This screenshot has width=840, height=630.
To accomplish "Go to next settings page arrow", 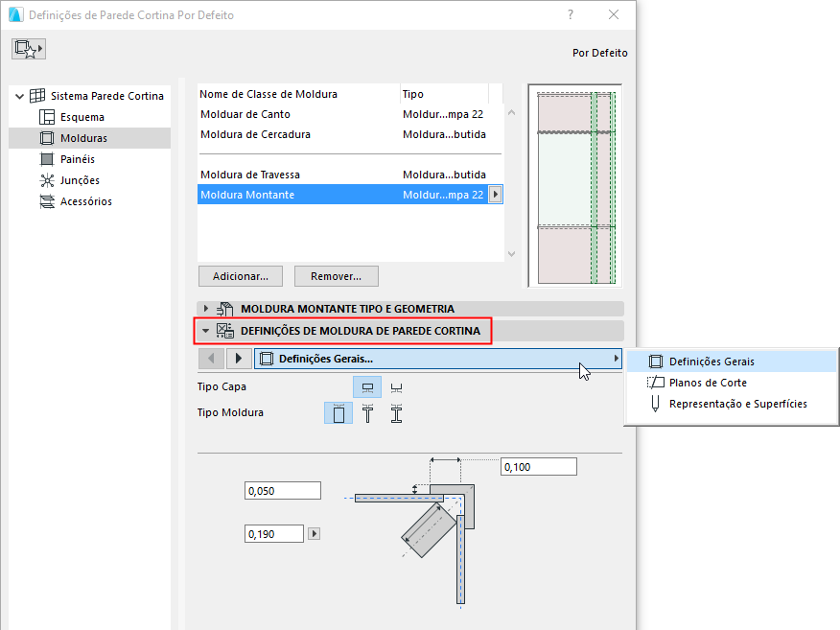I will pos(239,359).
